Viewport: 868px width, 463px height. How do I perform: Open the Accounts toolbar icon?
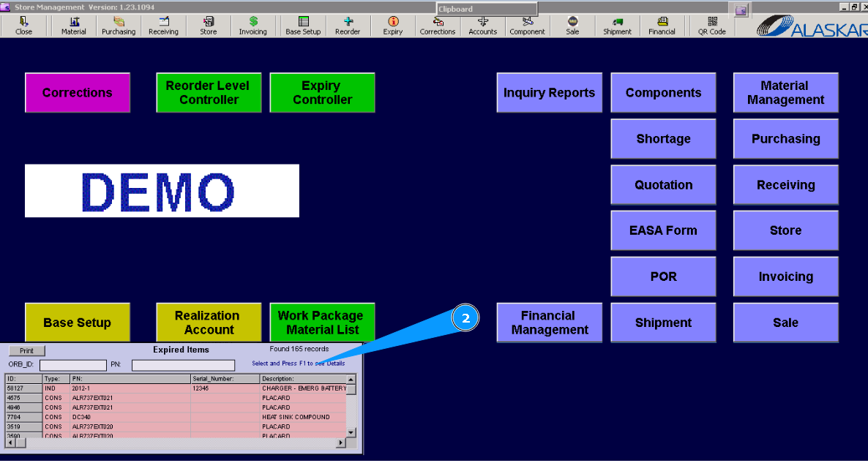[483, 26]
